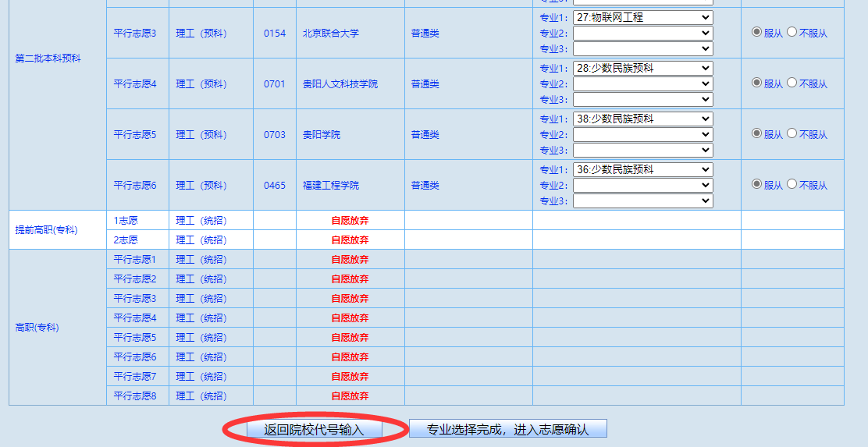This screenshot has height=447, width=868.
Task: Pick 服从 for 平行志愿6 福建工程学院
Action: click(x=756, y=183)
